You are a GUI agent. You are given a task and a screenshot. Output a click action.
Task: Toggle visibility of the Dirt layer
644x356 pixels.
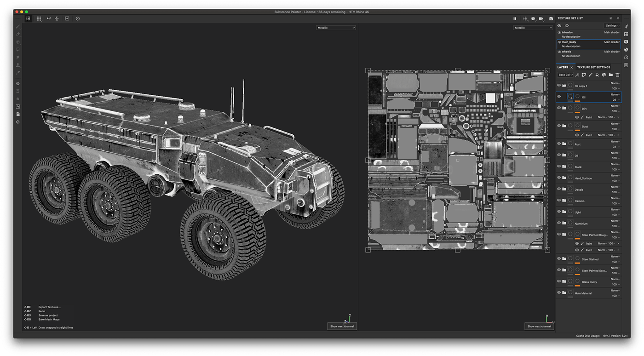click(559, 108)
